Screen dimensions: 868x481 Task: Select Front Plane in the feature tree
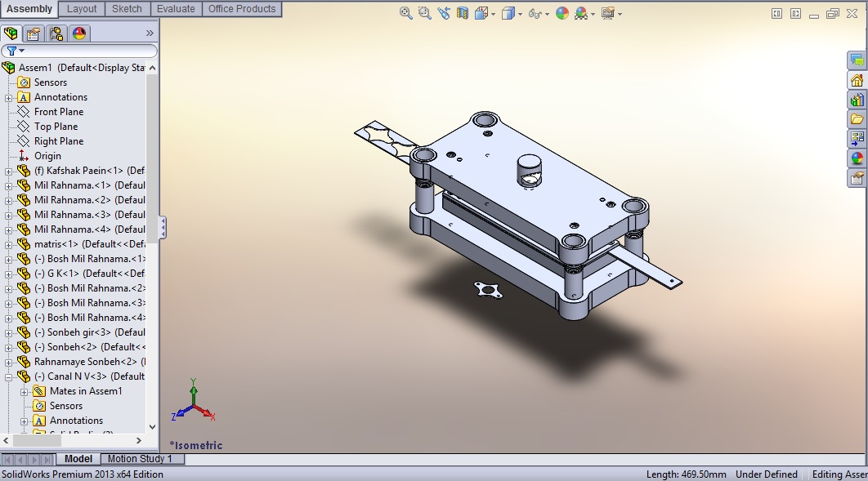[59, 112]
